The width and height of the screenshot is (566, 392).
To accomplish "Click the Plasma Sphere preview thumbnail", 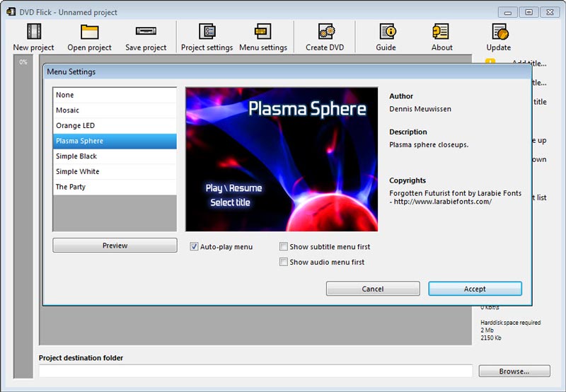I will tap(282, 159).
